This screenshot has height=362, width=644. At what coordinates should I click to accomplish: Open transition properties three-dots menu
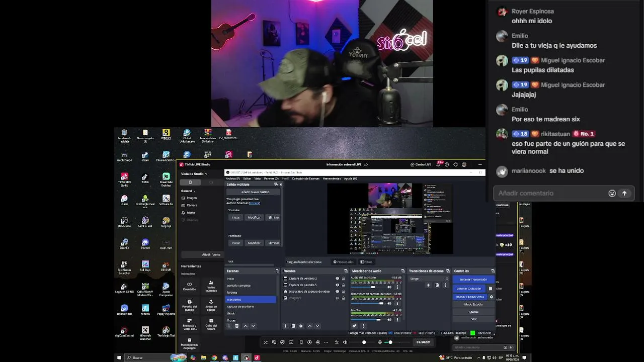445,285
